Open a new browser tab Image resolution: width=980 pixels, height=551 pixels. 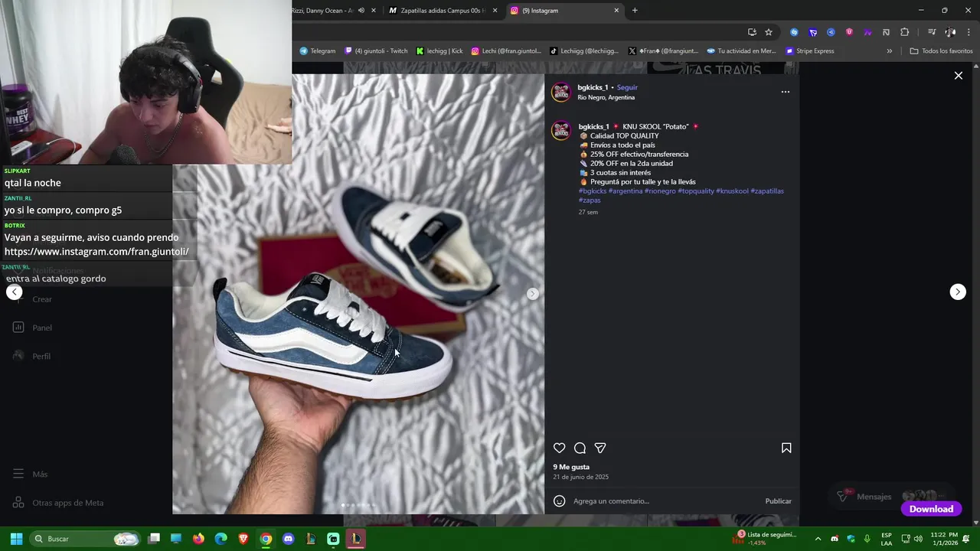tap(635, 11)
